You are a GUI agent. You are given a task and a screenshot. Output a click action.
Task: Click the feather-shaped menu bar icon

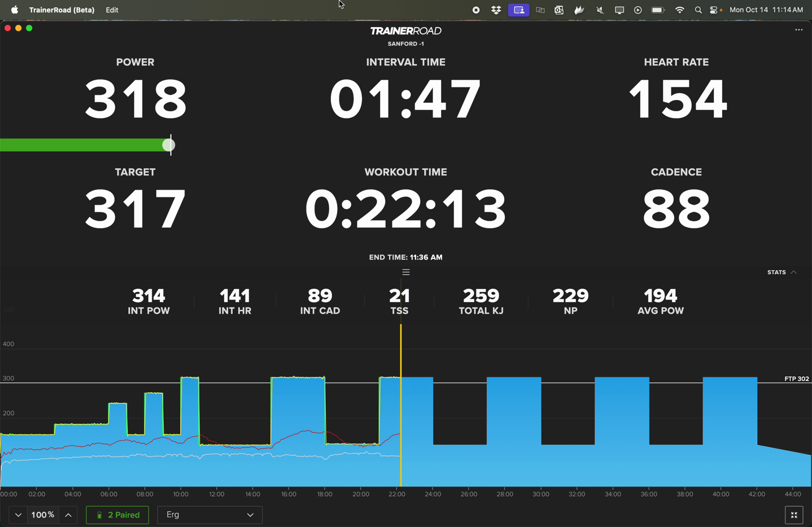coord(579,10)
